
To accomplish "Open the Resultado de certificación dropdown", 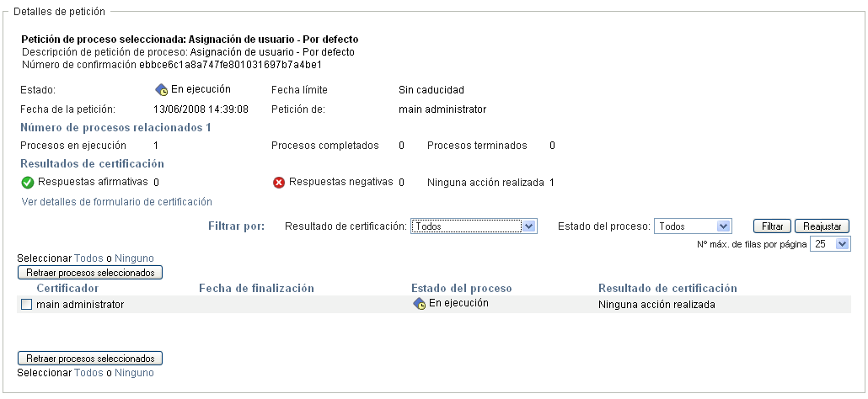I will (x=474, y=226).
